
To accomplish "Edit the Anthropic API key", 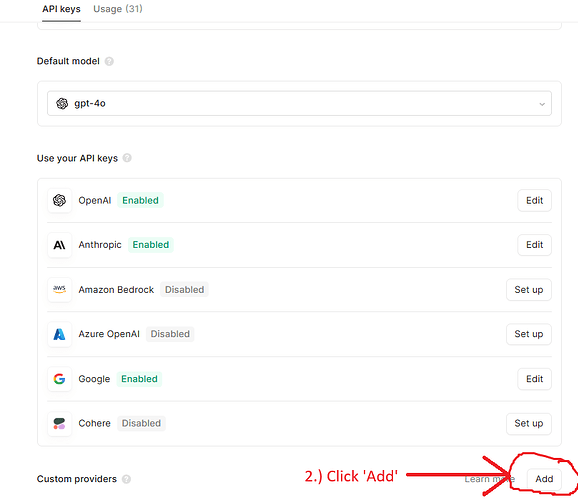I will [x=535, y=245].
